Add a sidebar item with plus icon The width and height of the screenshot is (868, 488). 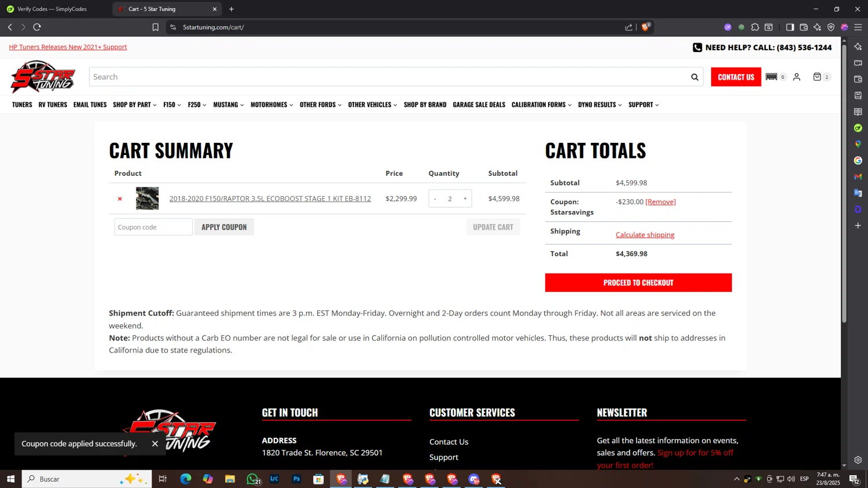[x=858, y=225]
